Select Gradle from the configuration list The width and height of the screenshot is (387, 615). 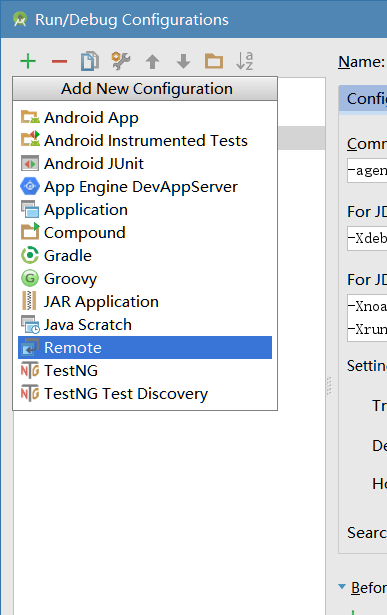tap(145, 256)
